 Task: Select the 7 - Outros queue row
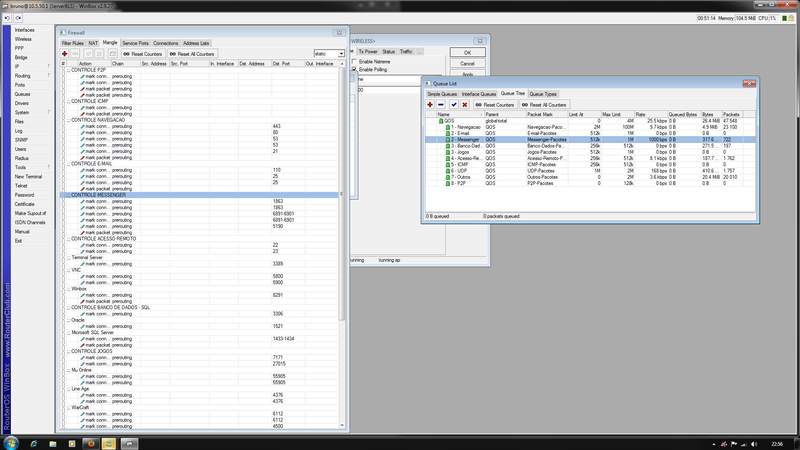point(590,177)
